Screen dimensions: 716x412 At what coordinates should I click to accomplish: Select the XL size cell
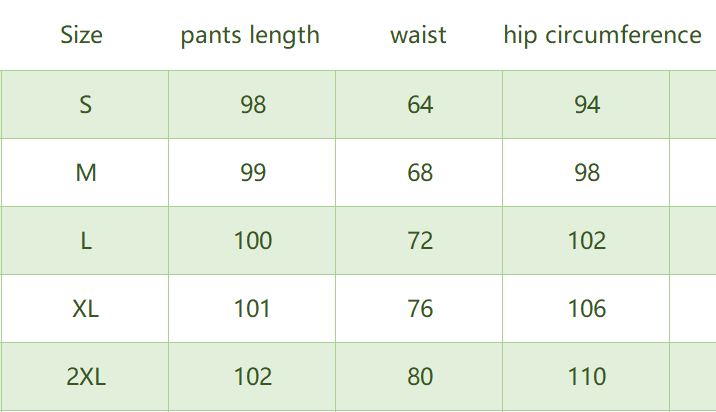pyautogui.click(x=85, y=308)
